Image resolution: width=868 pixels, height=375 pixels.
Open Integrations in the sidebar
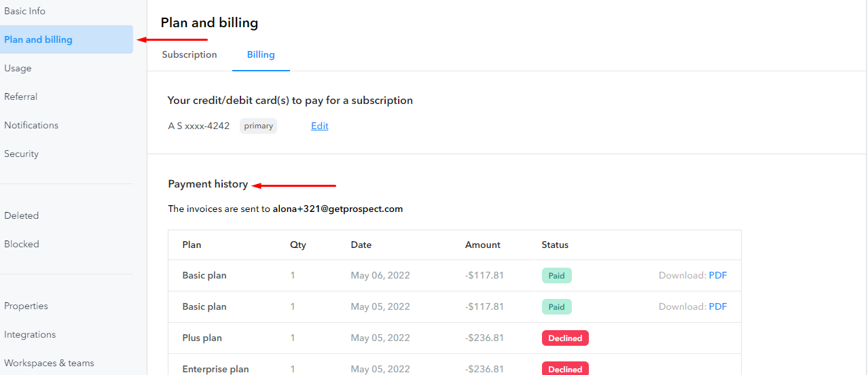tap(30, 334)
